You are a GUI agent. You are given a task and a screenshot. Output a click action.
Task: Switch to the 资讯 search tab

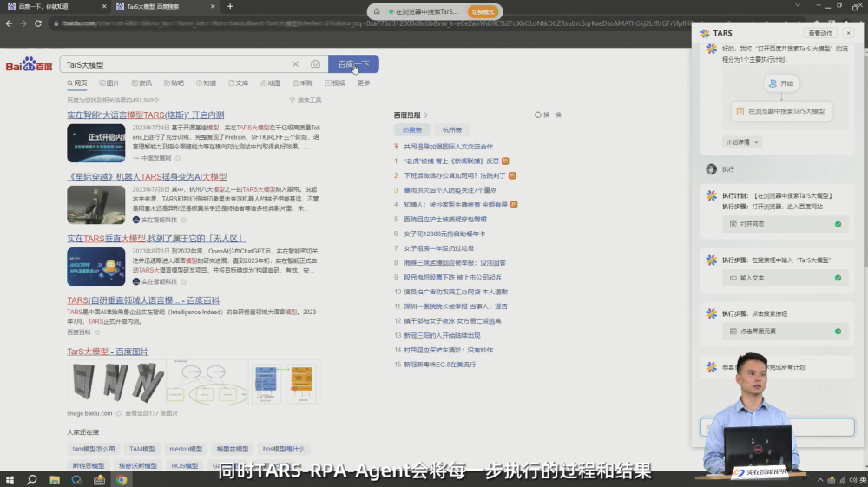click(x=141, y=83)
